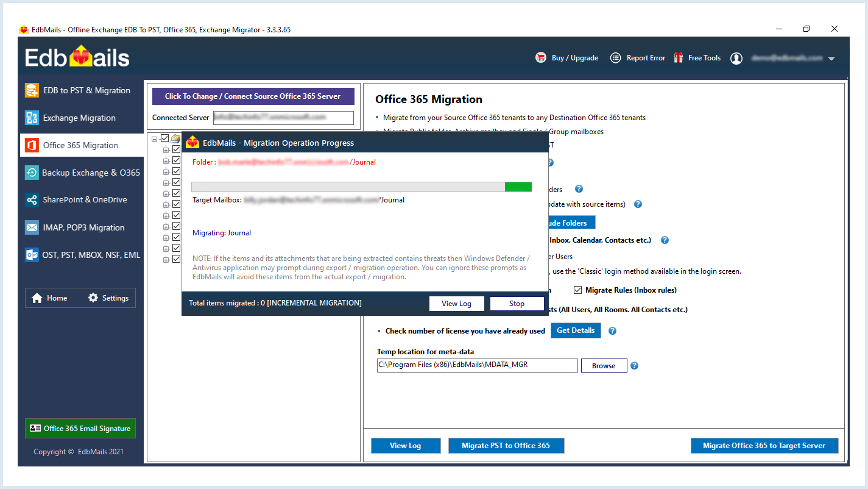This screenshot has width=868, height=489.
Task: Minimize the EdbMails window
Action: (779, 29)
